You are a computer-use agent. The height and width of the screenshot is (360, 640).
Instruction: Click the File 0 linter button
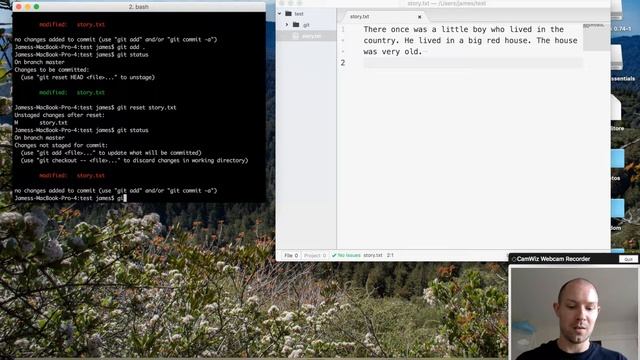[x=291, y=256]
